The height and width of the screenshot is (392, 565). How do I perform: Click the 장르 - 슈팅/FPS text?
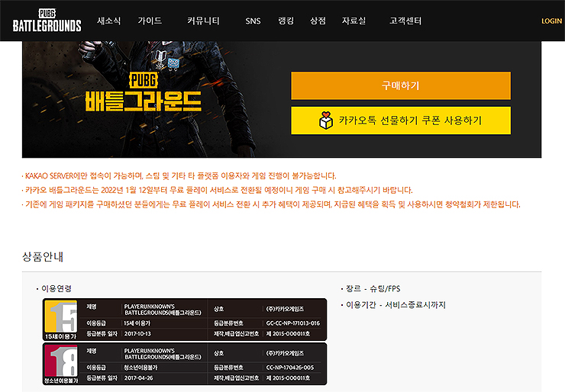click(373, 289)
